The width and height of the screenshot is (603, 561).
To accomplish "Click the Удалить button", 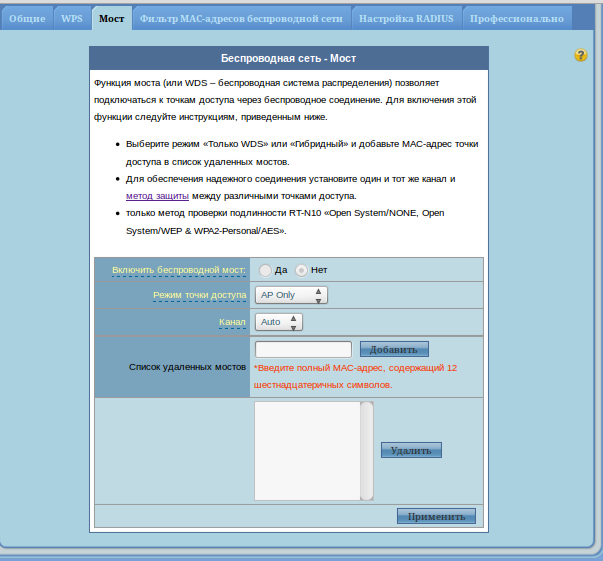I will 411,450.
